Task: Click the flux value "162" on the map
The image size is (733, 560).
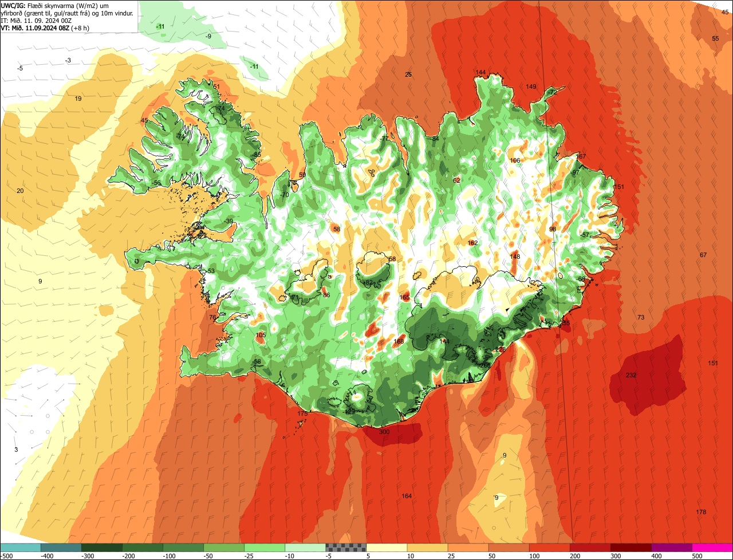Action: (x=472, y=243)
